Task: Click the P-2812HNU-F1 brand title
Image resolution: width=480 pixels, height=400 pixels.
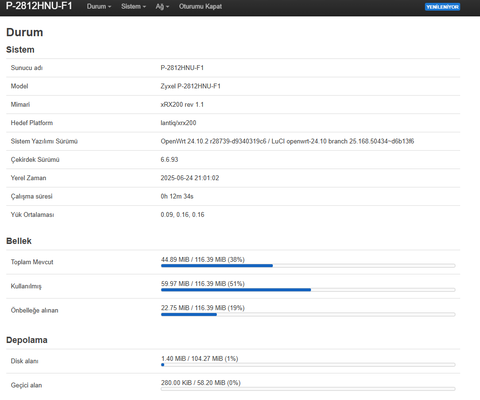Action: point(39,6)
